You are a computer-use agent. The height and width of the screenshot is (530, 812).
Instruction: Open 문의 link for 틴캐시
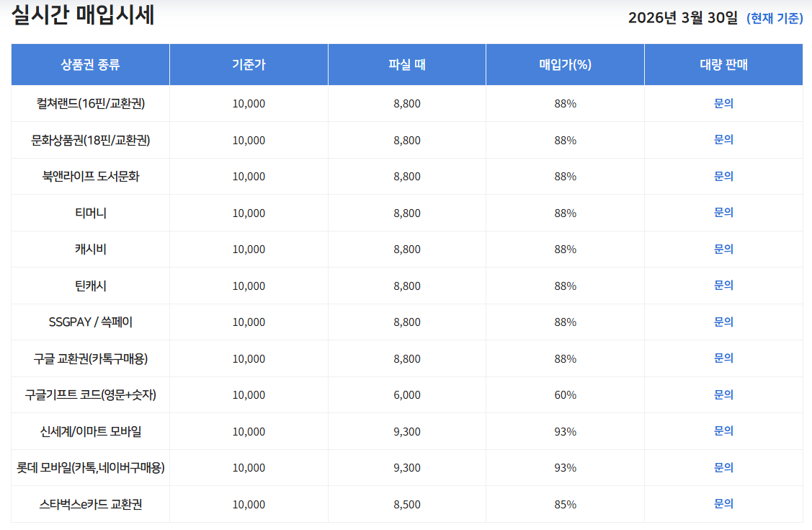[x=723, y=285]
